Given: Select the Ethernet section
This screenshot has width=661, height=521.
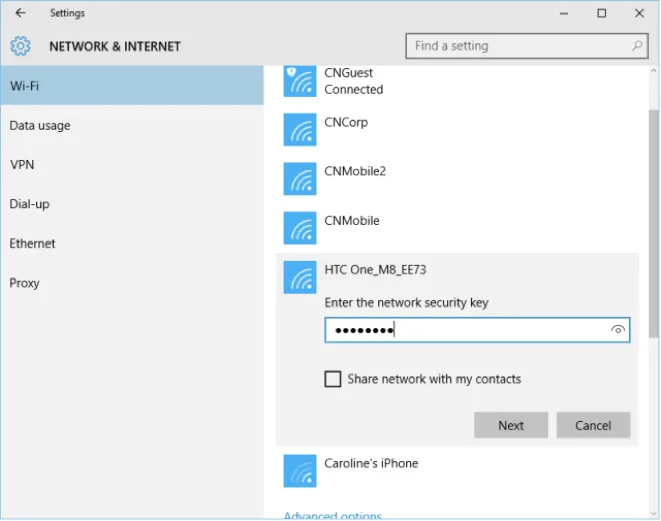Looking at the screenshot, I should 33,244.
